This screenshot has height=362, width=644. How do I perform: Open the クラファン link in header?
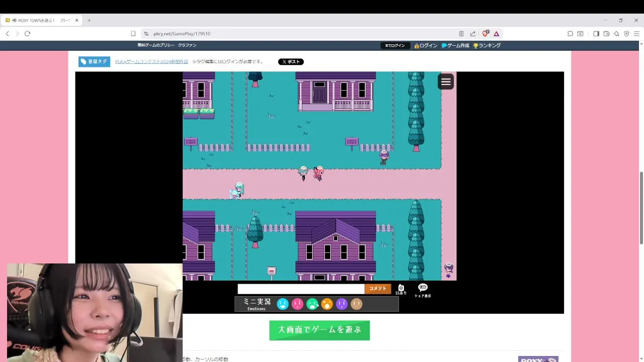pyautogui.click(x=187, y=45)
